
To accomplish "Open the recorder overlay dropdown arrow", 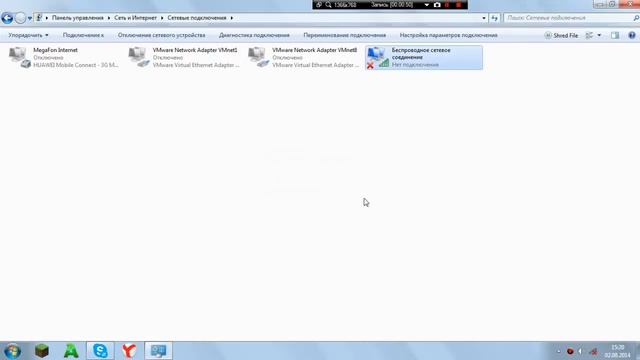I will [427, 5].
